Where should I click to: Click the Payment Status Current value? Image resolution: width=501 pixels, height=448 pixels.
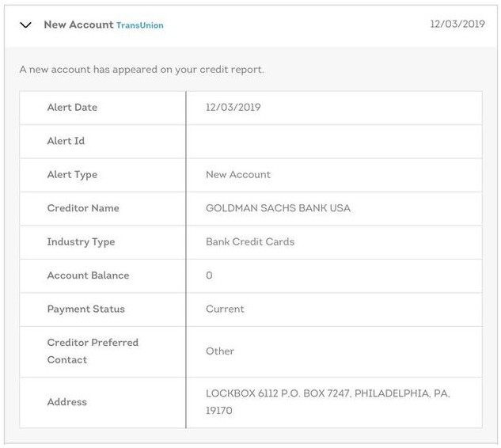225,309
